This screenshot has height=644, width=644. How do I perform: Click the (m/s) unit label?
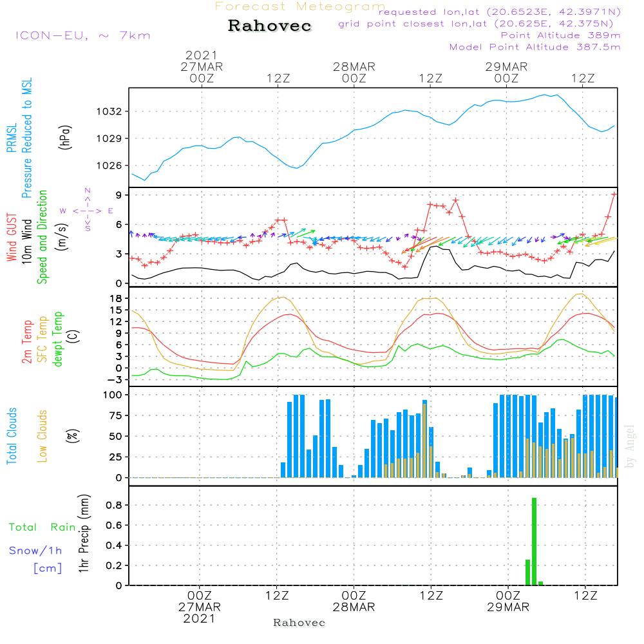click(62, 237)
